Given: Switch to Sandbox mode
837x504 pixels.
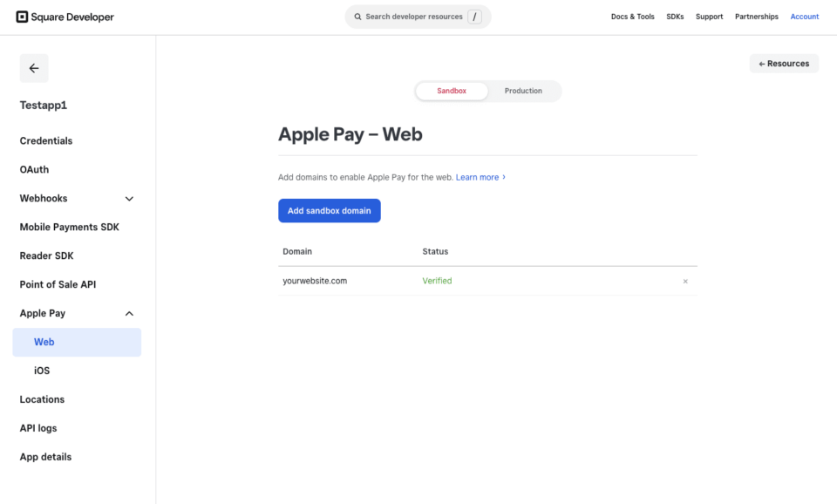Looking at the screenshot, I should [452, 92].
